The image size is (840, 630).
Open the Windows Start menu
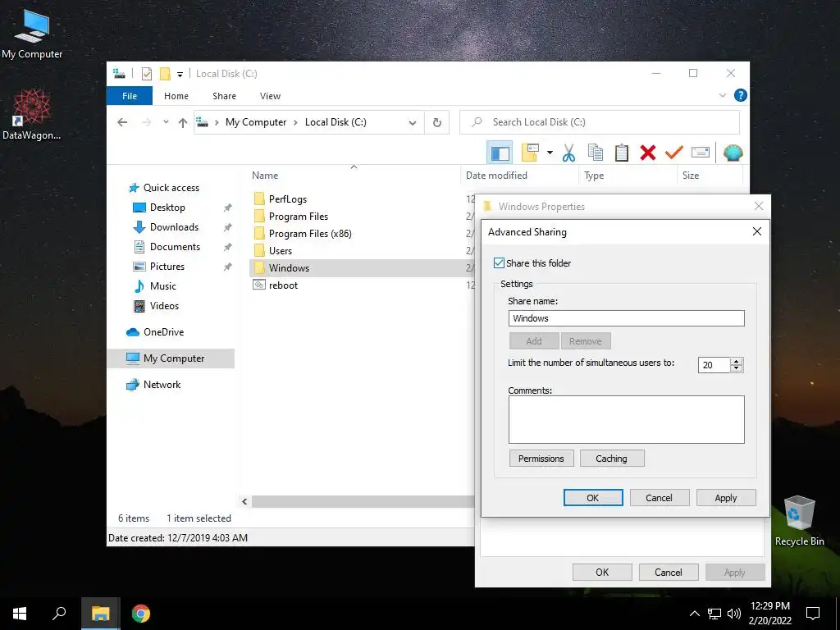[x=20, y=614]
